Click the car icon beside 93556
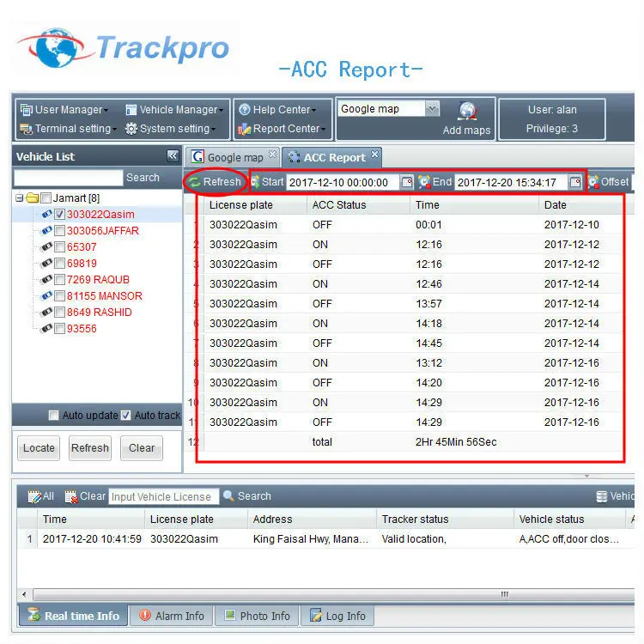This screenshot has height=644, width=644. (46, 328)
